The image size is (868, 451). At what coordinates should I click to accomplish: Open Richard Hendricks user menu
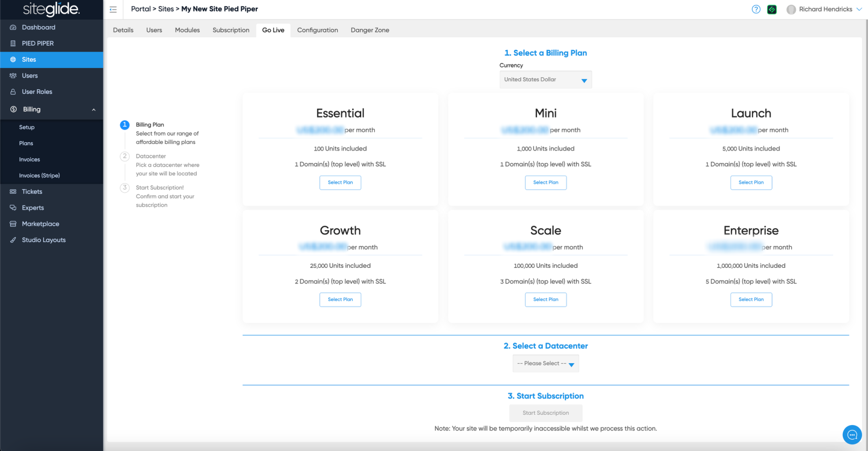pos(824,10)
